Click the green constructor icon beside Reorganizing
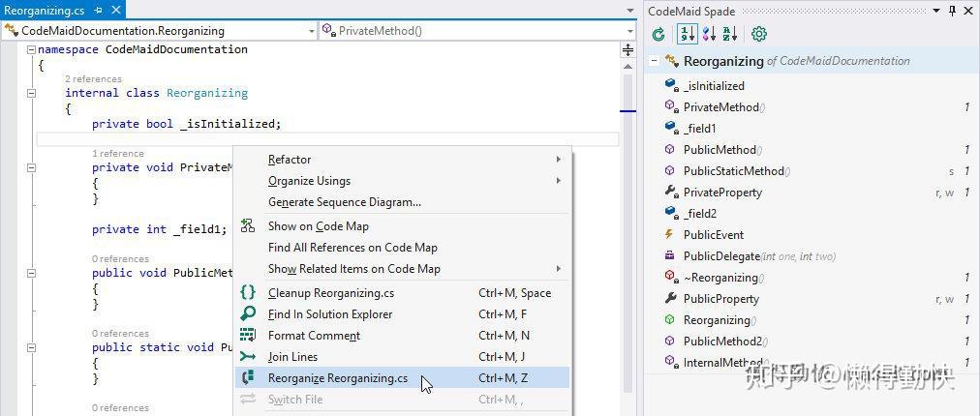 coord(670,320)
